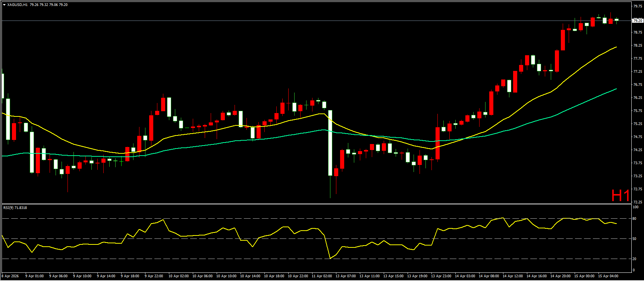The height and width of the screenshot is (281, 644).
Task: Click the 8 Apr 2026 date label
Action: (x=10, y=276)
